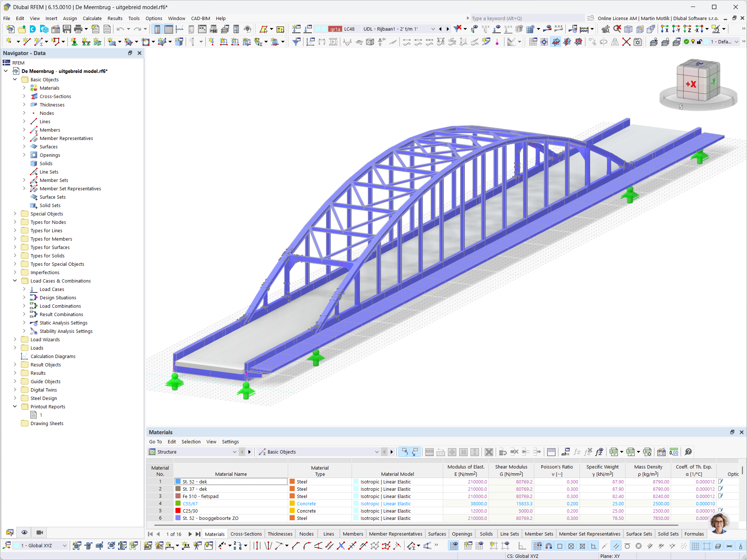This screenshot has height=560, width=747.
Task: Click the Print icon in toolbar
Action: click(78, 29)
